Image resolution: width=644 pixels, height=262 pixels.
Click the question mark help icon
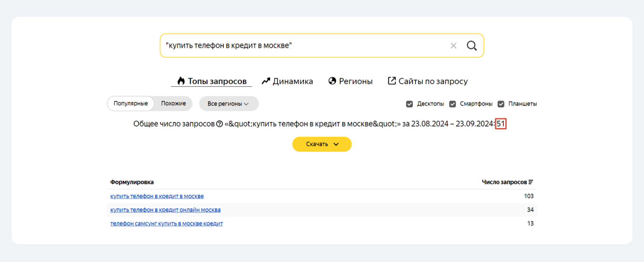[220, 124]
